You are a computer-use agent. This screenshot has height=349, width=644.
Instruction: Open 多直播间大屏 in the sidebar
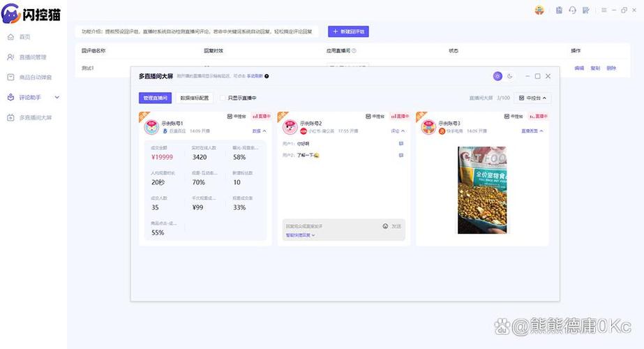pyautogui.click(x=36, y=117)
